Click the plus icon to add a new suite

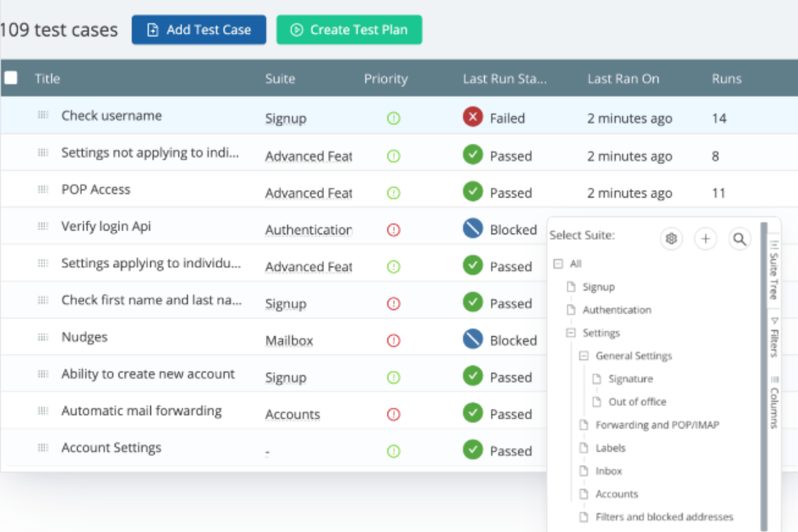[x=705, y=238]
